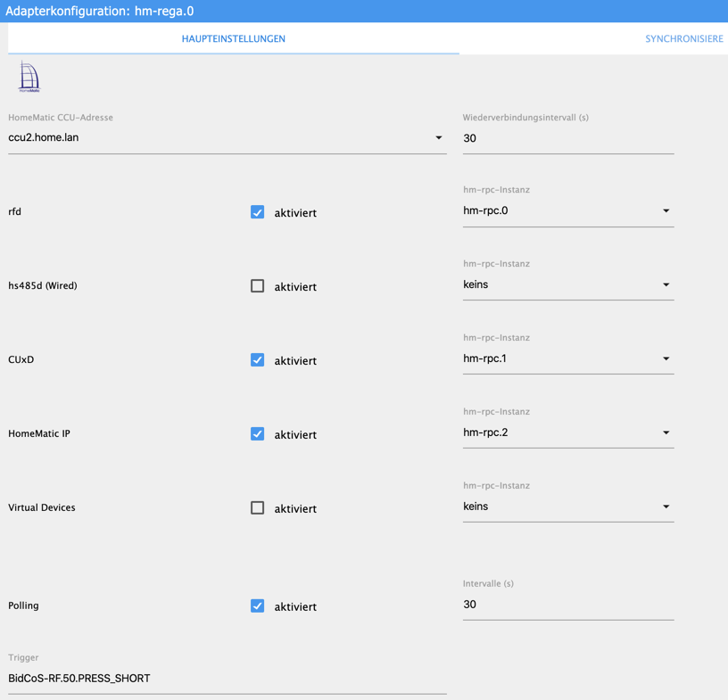
Task: Open the HomeMatic CCU-Adresse dropdown
Action: coord(227,138)
